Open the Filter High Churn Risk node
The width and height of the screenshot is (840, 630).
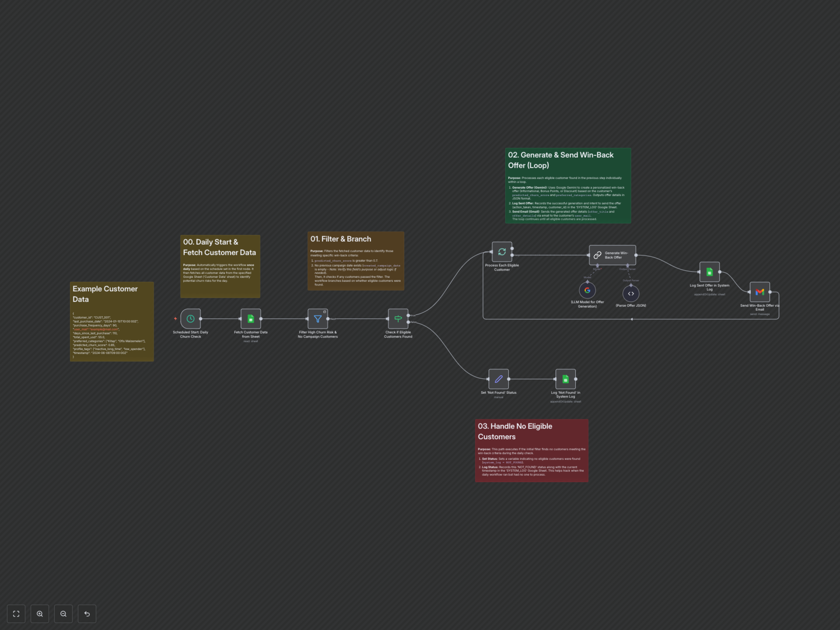click(x=317, y=318)
